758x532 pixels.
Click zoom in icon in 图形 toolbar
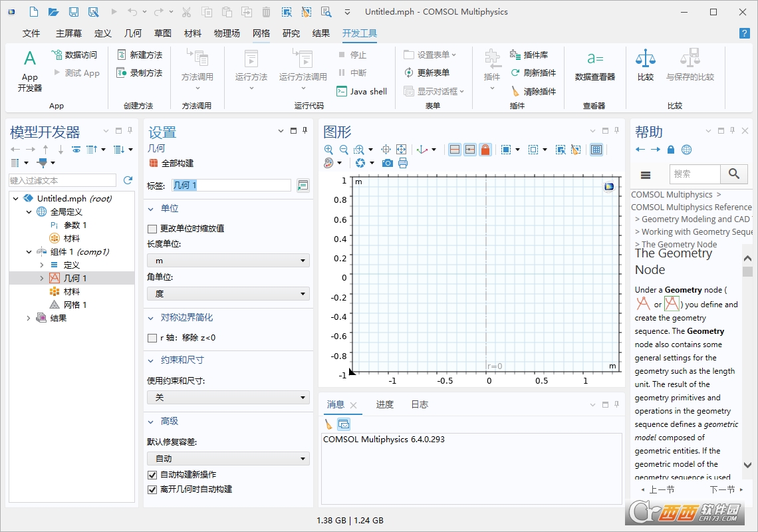pyautogui.click(x=328, y=150)
